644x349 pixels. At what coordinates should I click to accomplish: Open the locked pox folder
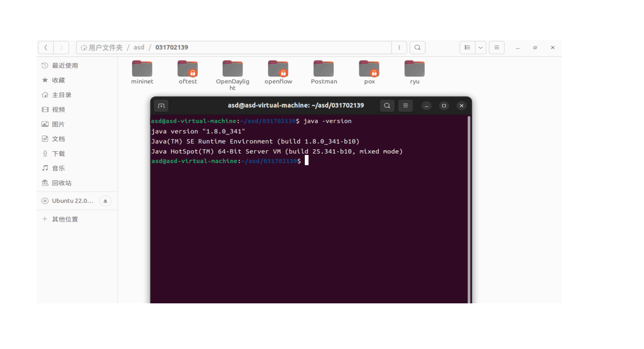(369, 72)
